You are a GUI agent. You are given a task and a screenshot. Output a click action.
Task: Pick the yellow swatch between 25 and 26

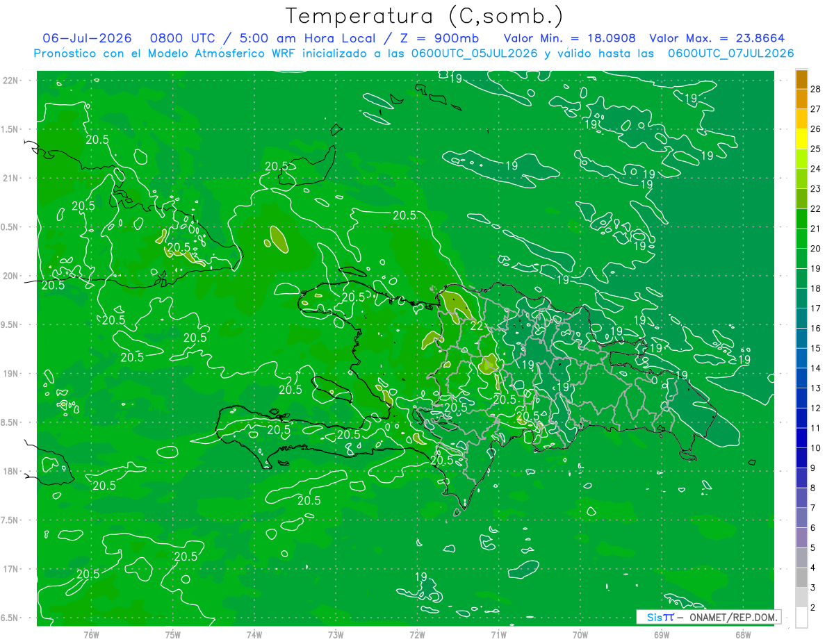(x=801, y=139)
